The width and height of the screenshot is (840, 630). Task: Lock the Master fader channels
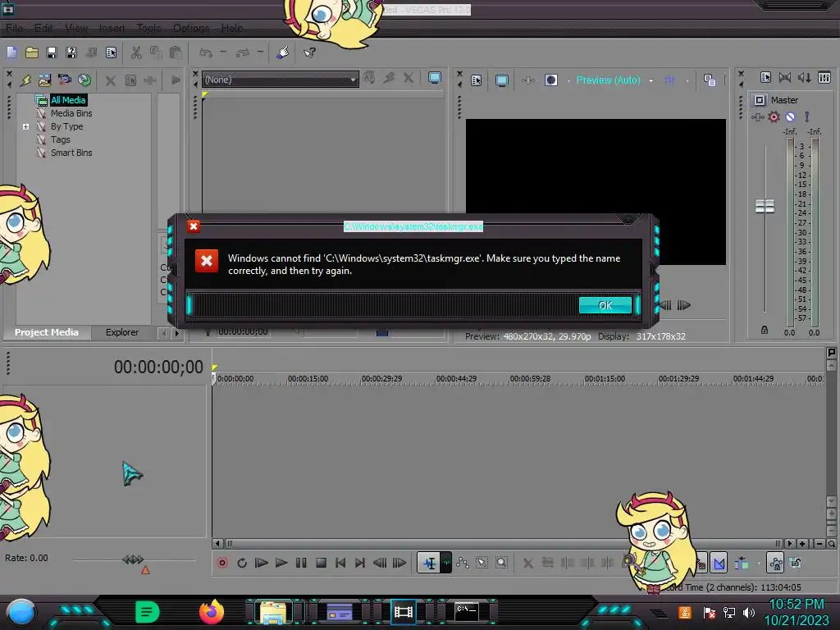point(765,330)
